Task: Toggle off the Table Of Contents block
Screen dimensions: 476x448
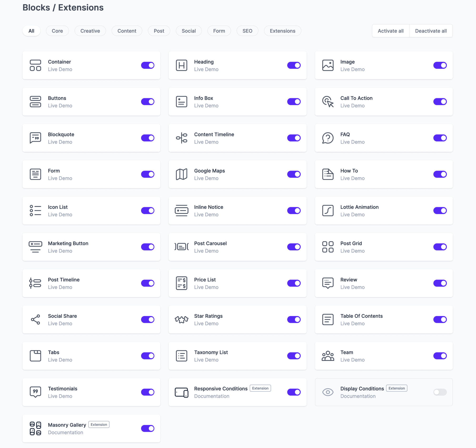Action: point(440,320)
